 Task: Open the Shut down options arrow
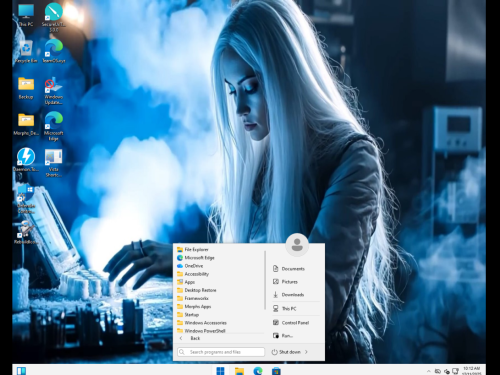click(x=306, y=352)
